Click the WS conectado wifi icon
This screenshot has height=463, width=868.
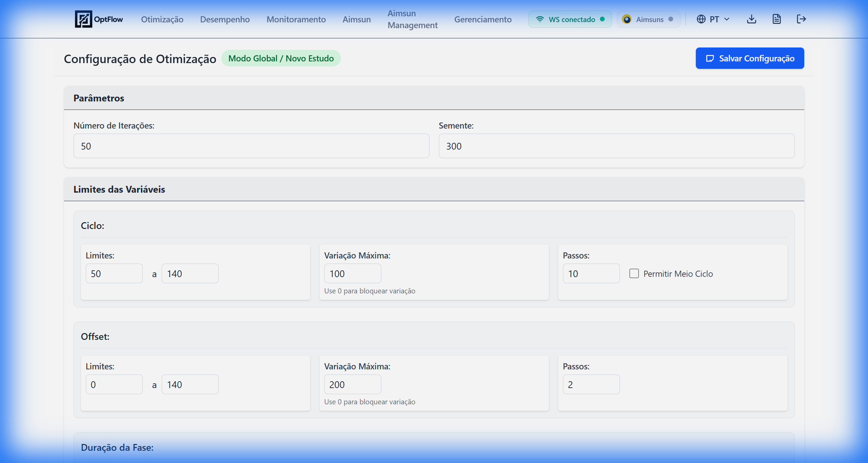pyautogui.click(x=540, y=19)
